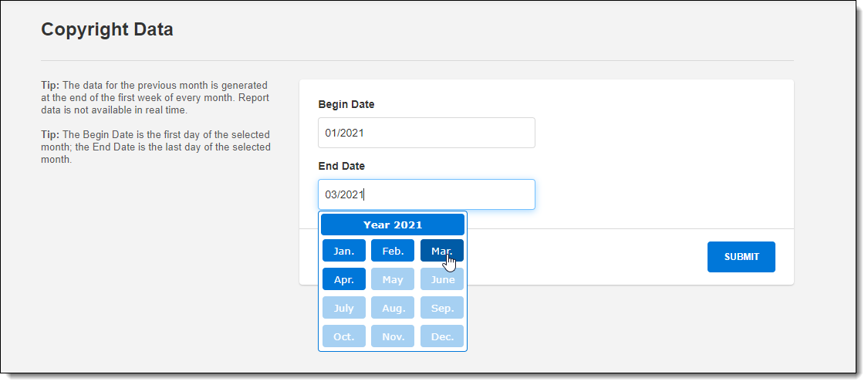Click the disabled Nov. month button
Screen dimensions: 868x385
point(393,336)
